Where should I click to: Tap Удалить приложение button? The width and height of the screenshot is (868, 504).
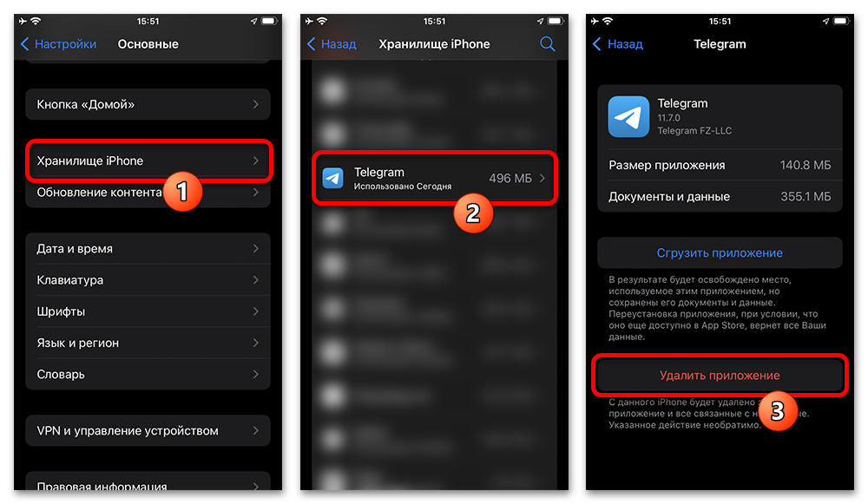pos(720,375)
